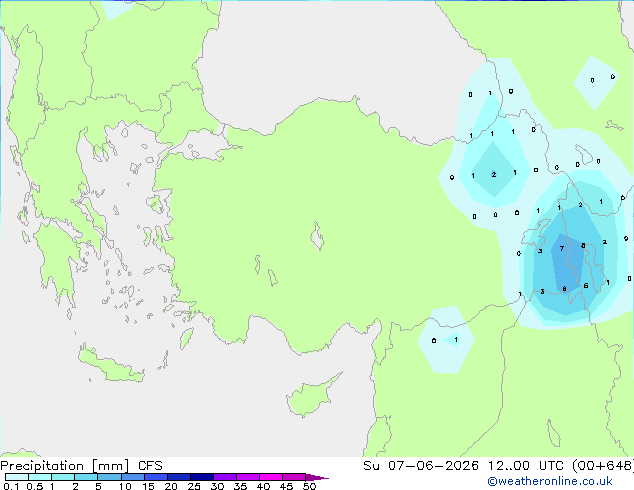Click the "15" legend scale label
Viewport: 634px width, 490px height.
tap(148, 486)
